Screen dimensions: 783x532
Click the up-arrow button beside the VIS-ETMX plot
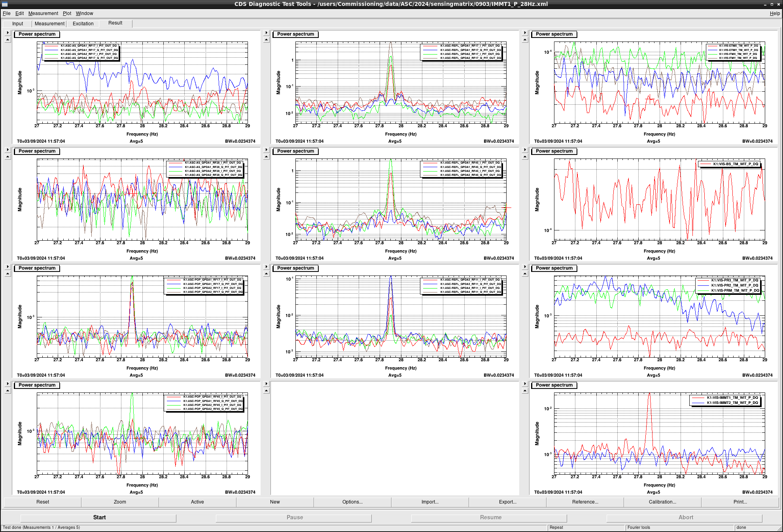point(525,40)
